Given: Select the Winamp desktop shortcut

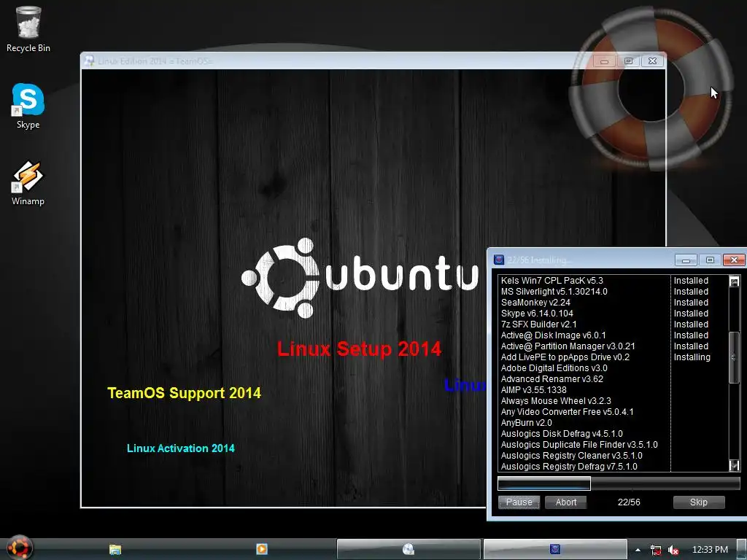Looking at the screenshot, I should (28, 183).
